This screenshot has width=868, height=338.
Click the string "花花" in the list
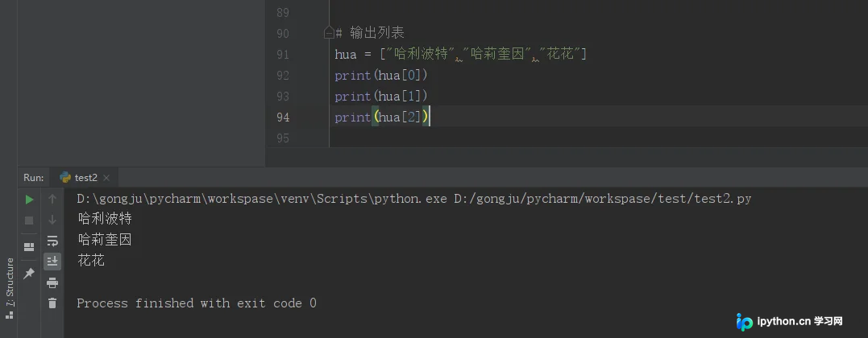point(560,54)
